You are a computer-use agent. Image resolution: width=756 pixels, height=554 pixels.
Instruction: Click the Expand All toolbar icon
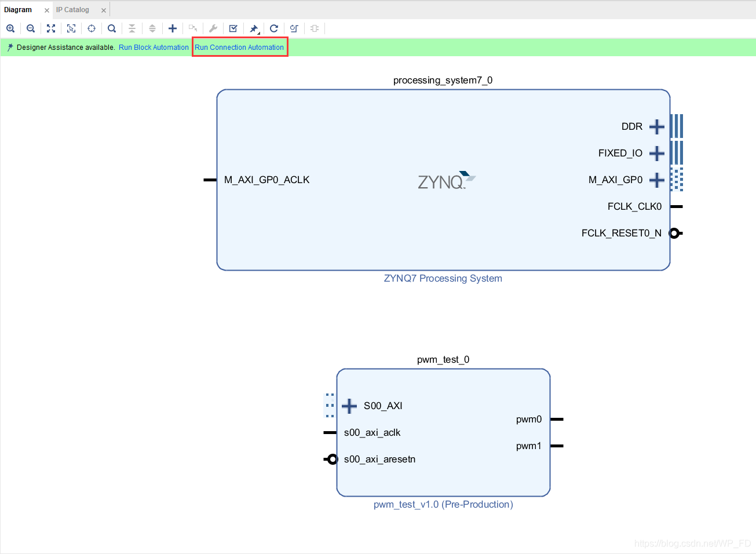(x=152, y=28)
